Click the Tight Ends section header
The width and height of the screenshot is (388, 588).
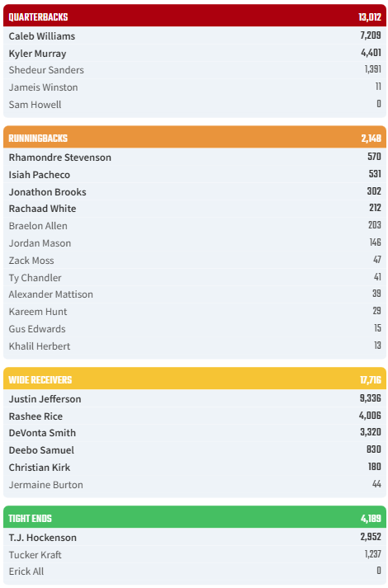(194, 517)
